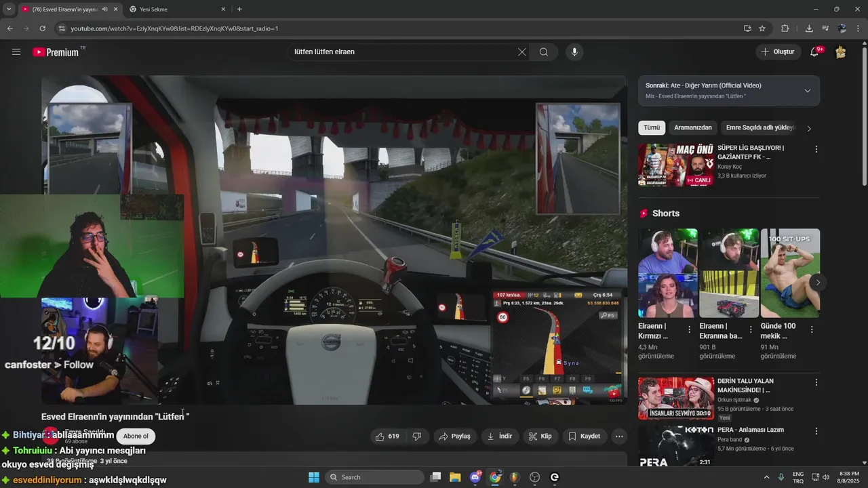The height and width of the screenshot is (488, 868).
Task: Open Chrome downloads tray
Action: click(x=809, y=28)
